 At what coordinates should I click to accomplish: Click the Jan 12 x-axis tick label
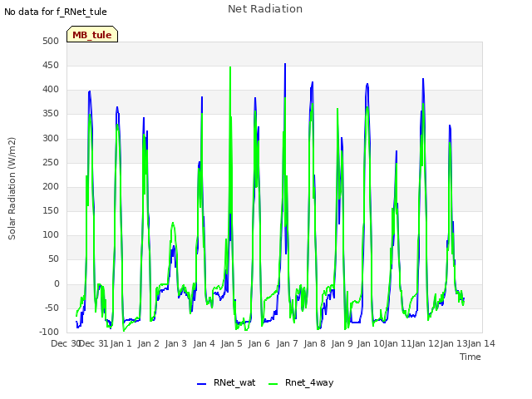point(426,343)
